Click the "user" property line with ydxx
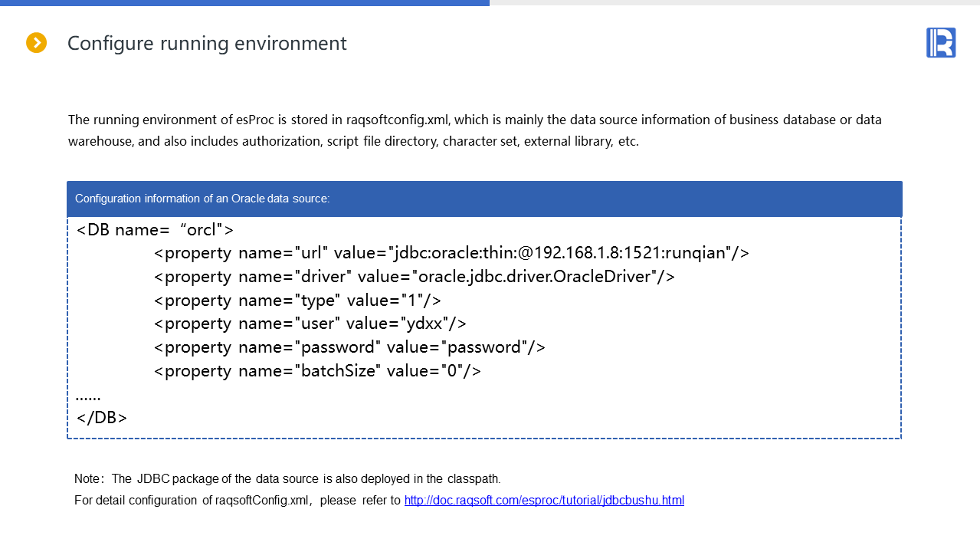980x552 pixels. click(x=310, y=324)
